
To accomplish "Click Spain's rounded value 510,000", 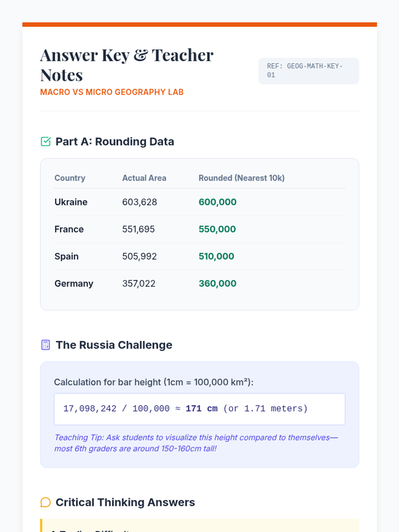I will [x=216, y=256].
